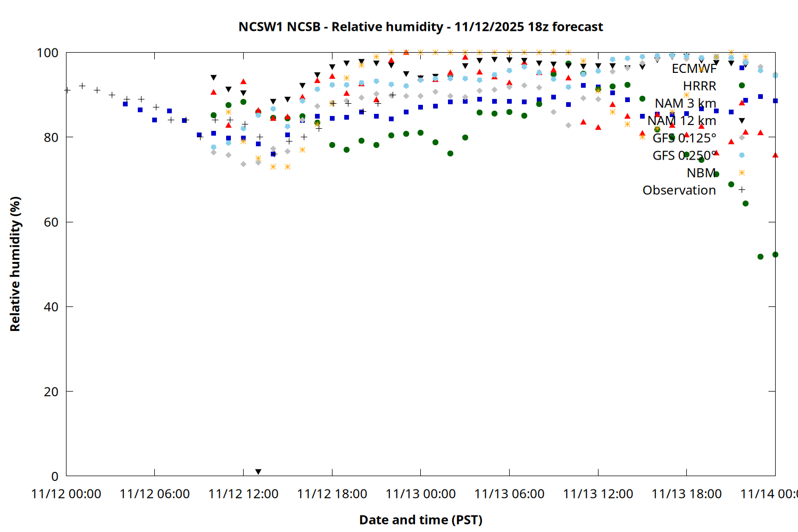Click the "NBM" legend text
The width and height of the screenshot is (798, 532).
click(x=701, y=173)
